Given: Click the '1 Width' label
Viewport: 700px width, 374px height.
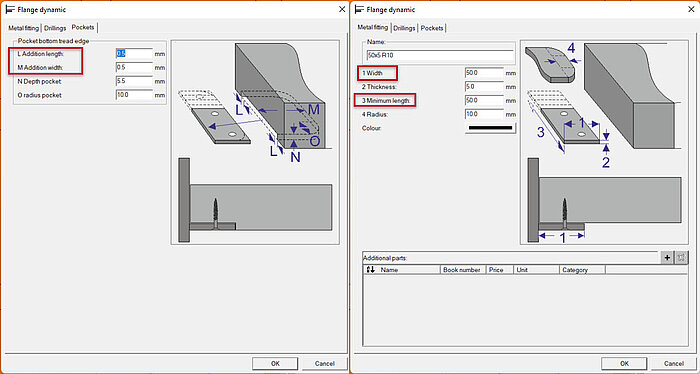Looking at the screenshot, I should click(372, 73).
